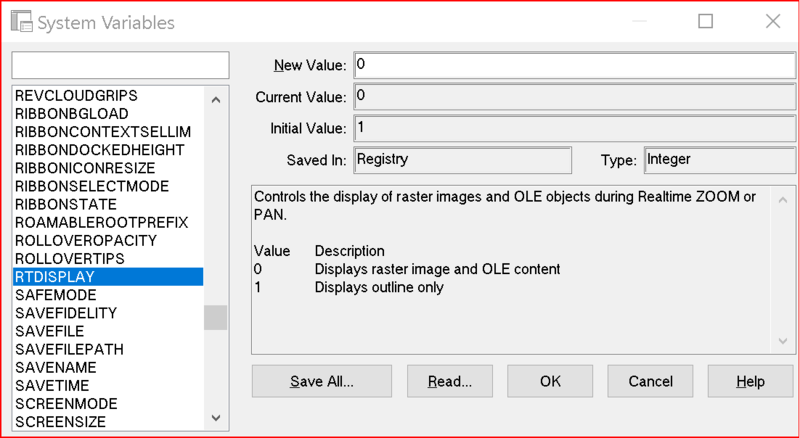
Task: Confirm with the OK button
Action: click(x=550, y=381)
